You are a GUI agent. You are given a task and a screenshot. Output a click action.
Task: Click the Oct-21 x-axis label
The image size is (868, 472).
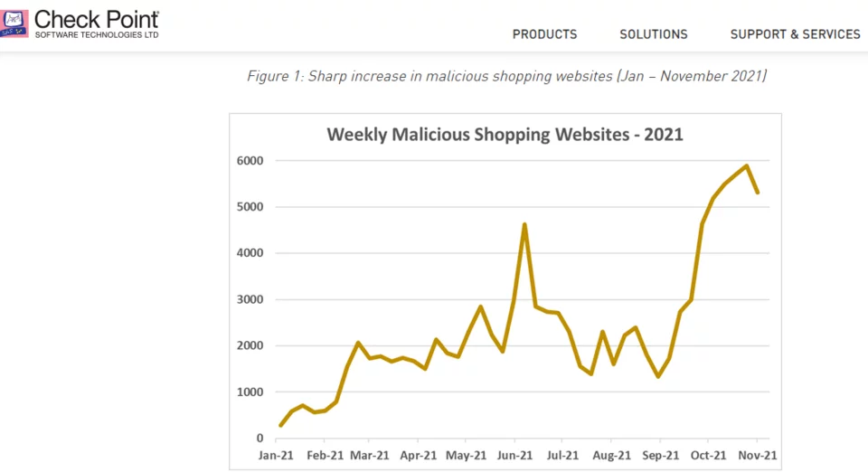[x=709, y=455]
